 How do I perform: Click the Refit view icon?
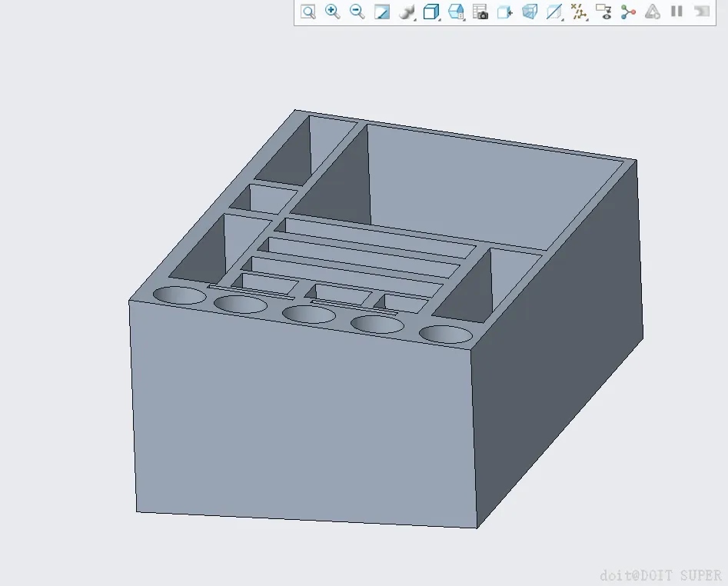coord(308,12)
